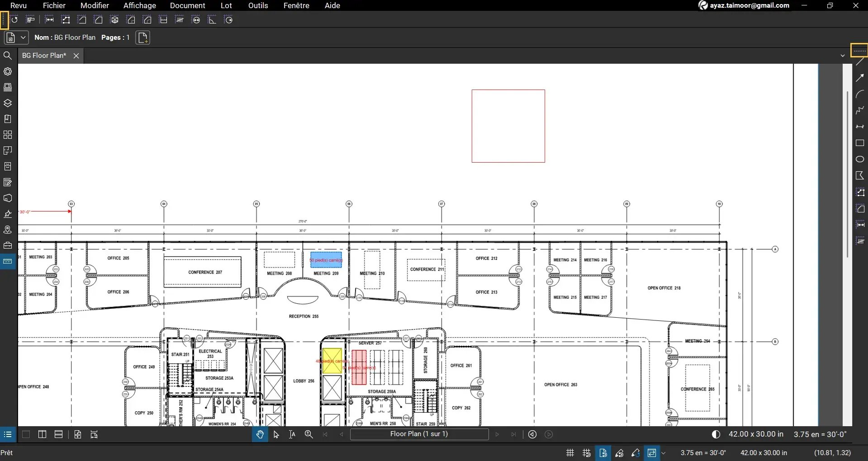
Task: Open the Mesures panel in left sidebar
Action: click(x=8, y=261)
